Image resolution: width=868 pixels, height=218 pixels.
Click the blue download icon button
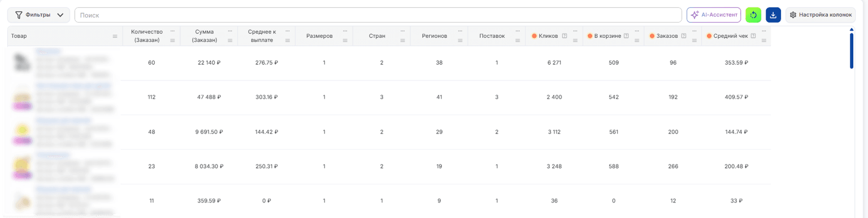point(773,15)
